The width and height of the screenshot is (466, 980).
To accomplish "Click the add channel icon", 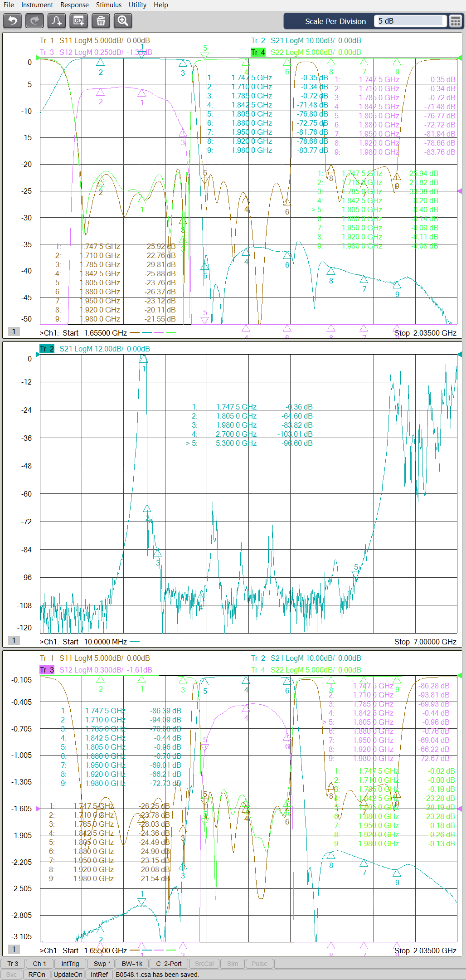I will point(79,21).
